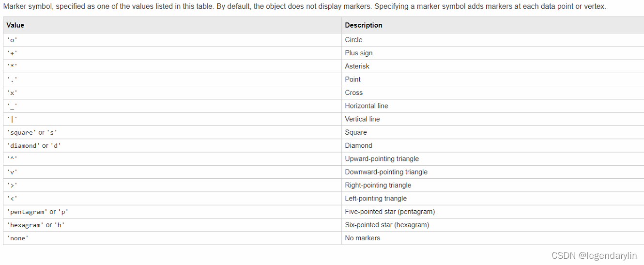
Task: Click the CSDN @legendarylin watermark
Action: click(x=601, y=256)
